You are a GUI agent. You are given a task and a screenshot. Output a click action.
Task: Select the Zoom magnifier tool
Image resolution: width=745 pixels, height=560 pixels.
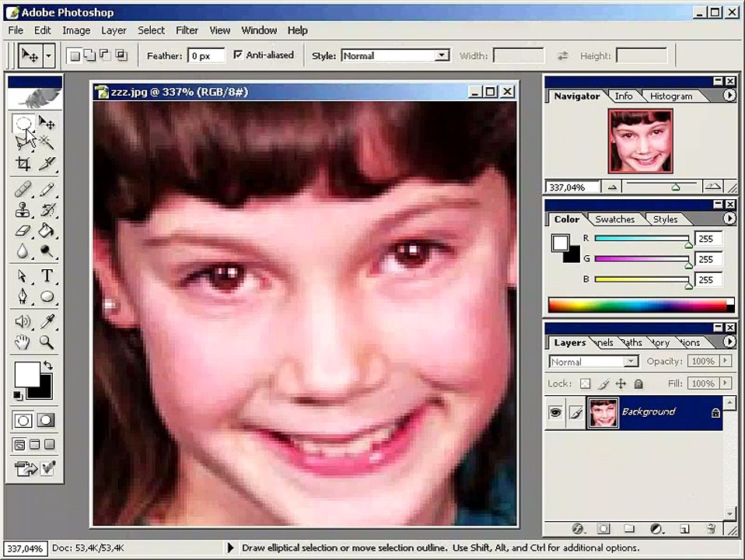click(x=47, y=342)
